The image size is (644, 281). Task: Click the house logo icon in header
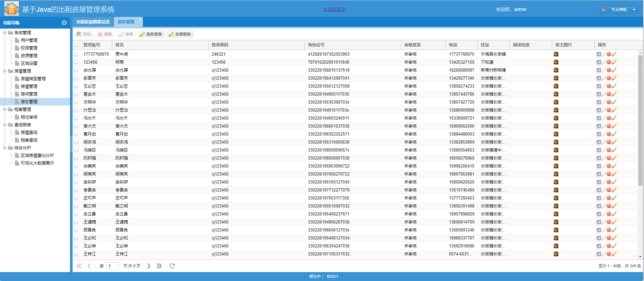coord(12,9)
